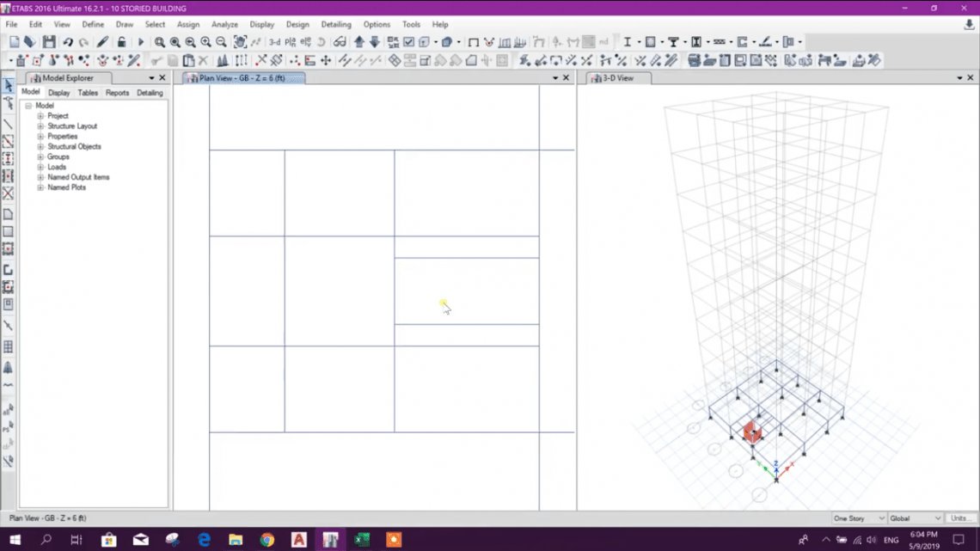980x551 pixels.
Task: Open the 3-D View window dropdown arrow
Action: [959, 78]
